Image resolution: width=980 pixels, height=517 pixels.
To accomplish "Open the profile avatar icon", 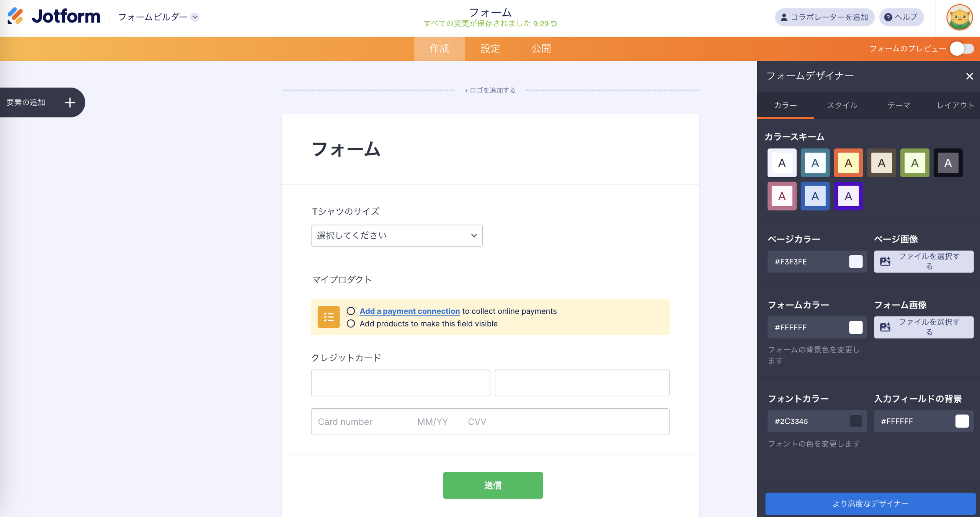I will pyautogui.click(x=960, y=17).
